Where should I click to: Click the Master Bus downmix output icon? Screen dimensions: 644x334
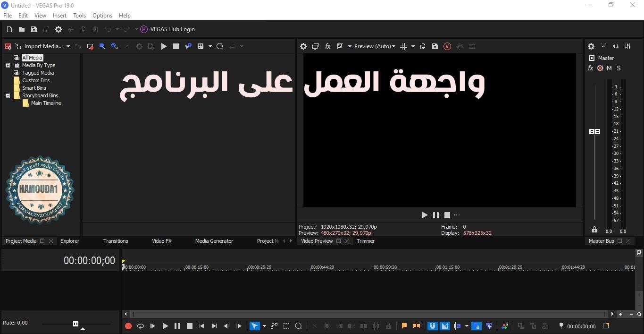[x=603, y=46]
